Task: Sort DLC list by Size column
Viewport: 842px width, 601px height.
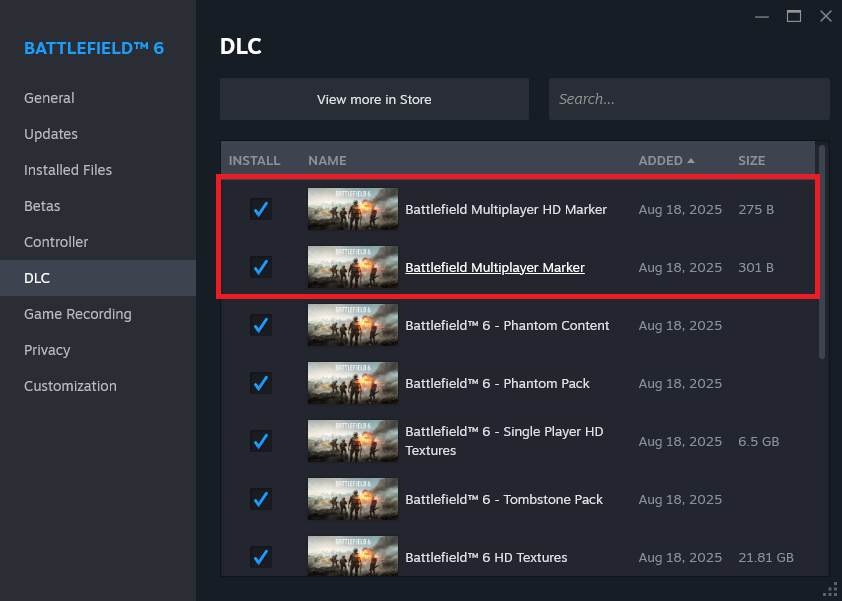Action: (751, 161)
